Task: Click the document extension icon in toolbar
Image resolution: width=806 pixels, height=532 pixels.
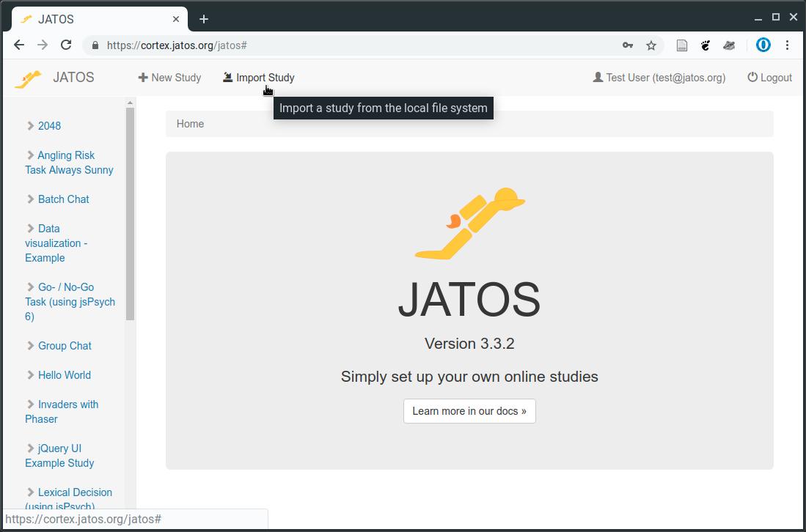Action: (x=681, y=45)
